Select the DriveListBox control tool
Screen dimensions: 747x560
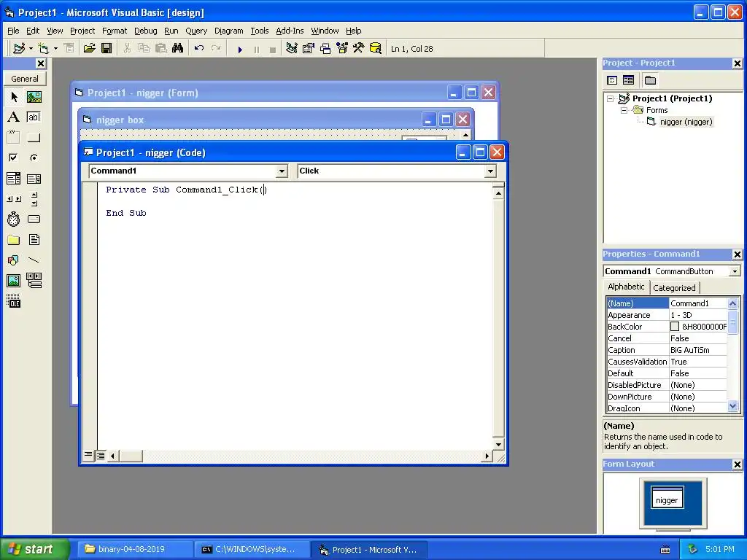pos(34,219)
